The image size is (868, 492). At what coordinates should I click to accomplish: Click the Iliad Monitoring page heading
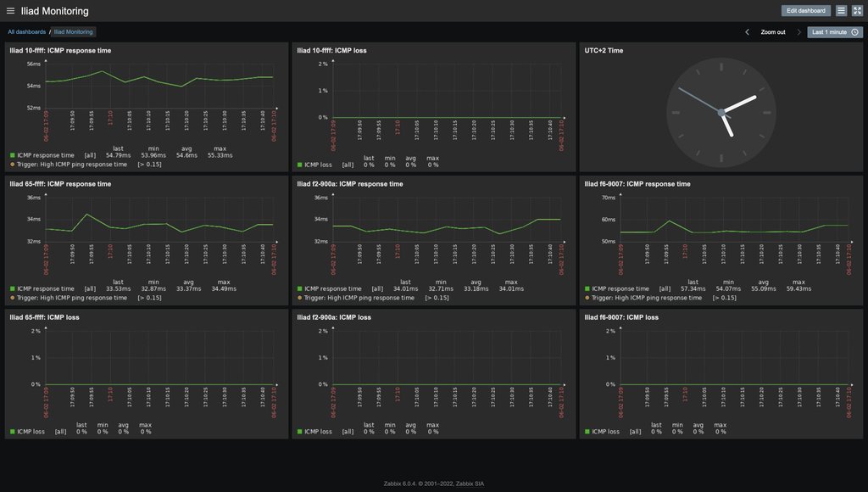point(55,11)
